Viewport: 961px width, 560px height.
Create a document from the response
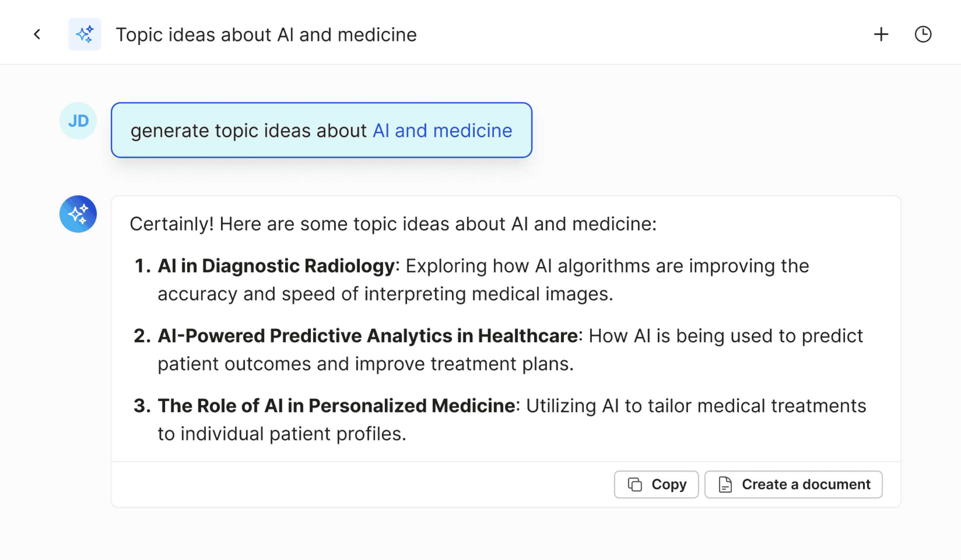coord(794,484)
